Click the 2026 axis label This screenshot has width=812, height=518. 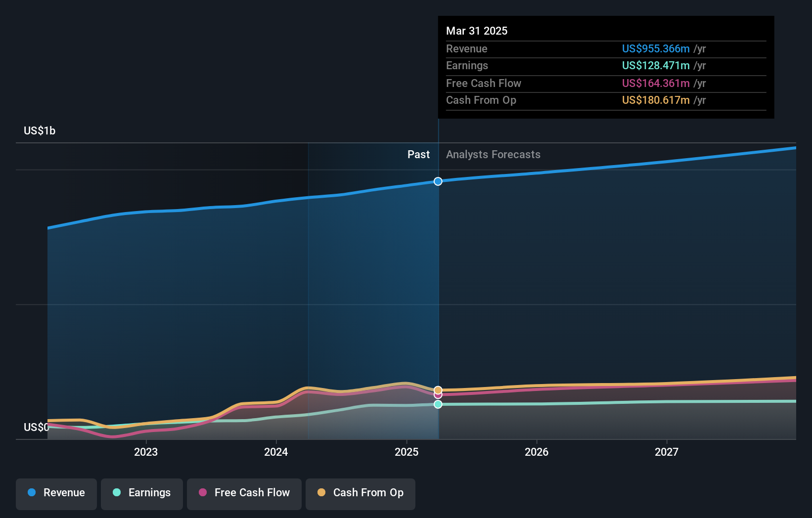pos(537,452)
